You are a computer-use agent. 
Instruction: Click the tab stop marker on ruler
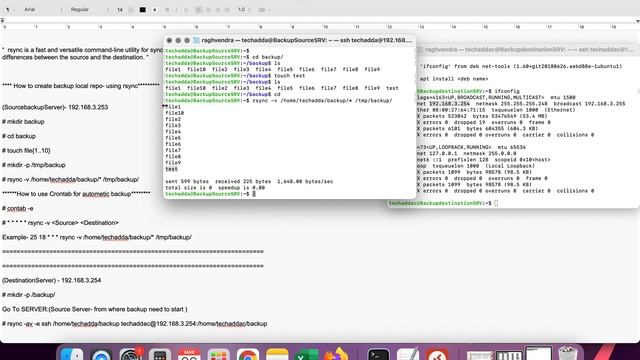click(x=2, y=20)
